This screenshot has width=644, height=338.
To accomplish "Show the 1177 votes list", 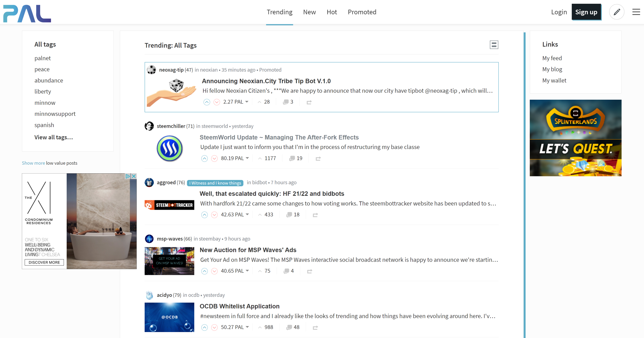I will (x=267, y=158).
